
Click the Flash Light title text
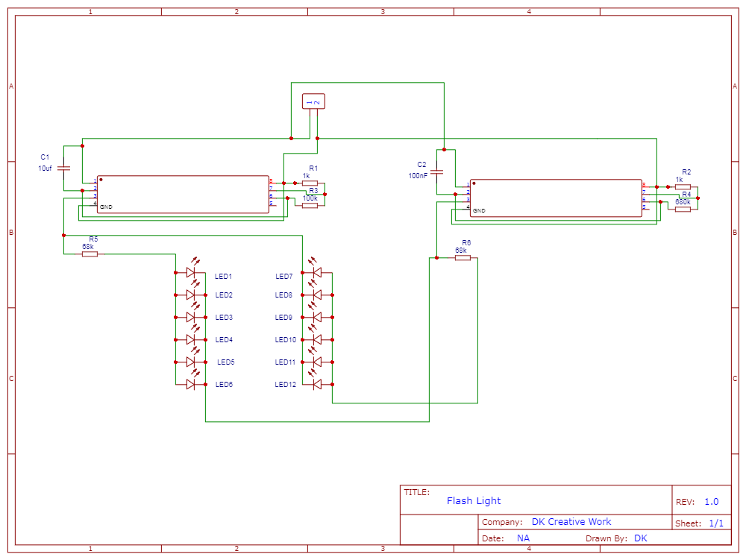tap(474, 500)
